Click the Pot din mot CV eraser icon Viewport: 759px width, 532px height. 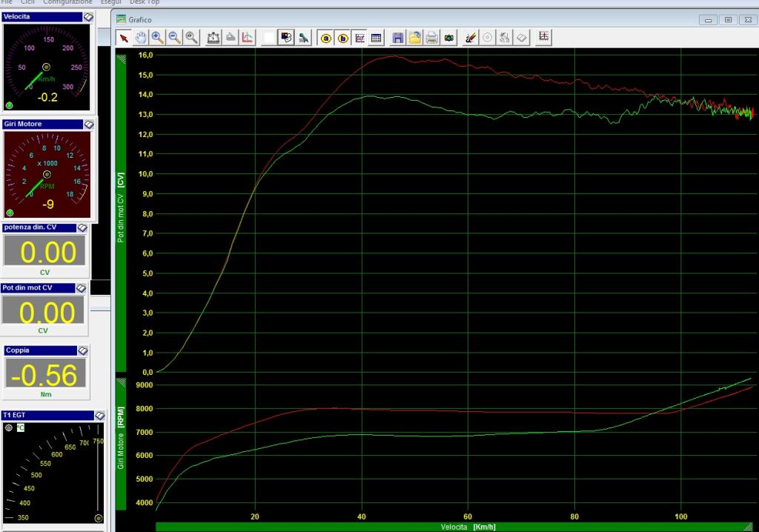[82, 288]
